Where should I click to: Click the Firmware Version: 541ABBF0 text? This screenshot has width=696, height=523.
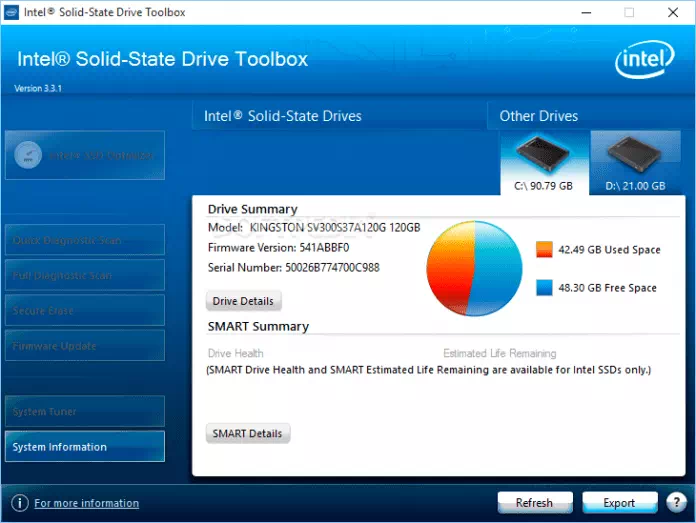(x=278, y=247)
